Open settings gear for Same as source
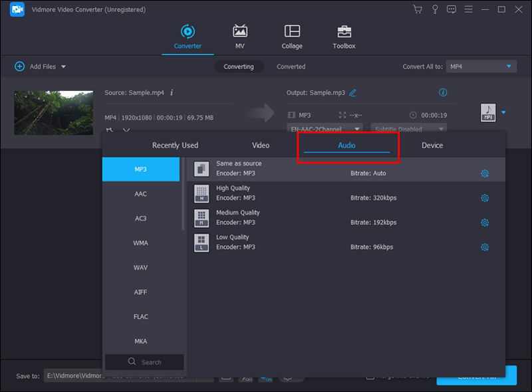 (485, 173)
